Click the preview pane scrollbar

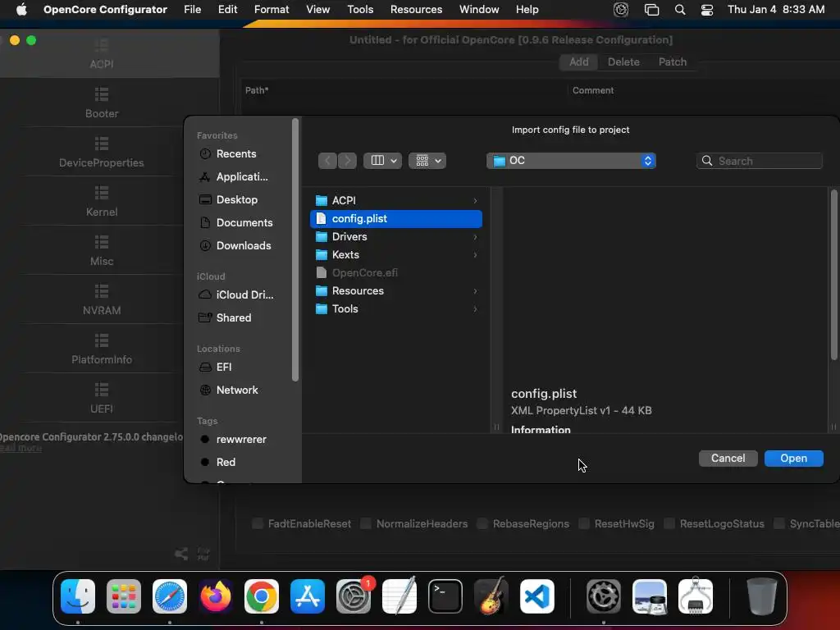coord(833,274)
